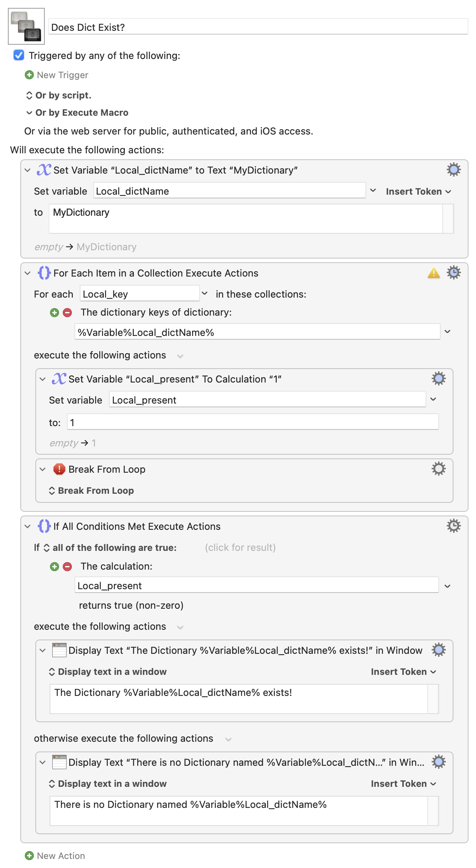Viewport: 476px width, 868px height.
Task: Add a collection with green plus in For Each
Action: click(x=55, y=313)
